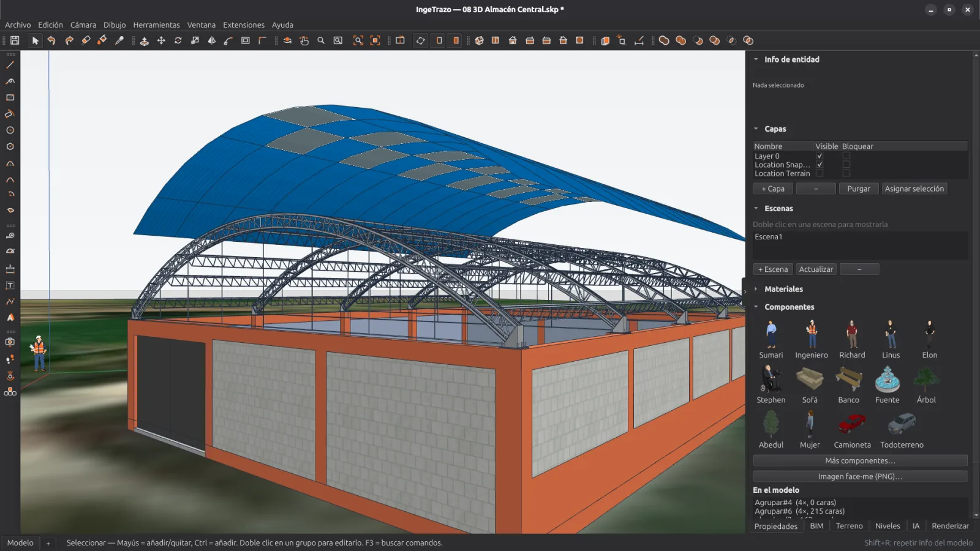Pick the Rectangle tool in left toolbar
This screenshot has width=980, height=551.
coord(10,97)
